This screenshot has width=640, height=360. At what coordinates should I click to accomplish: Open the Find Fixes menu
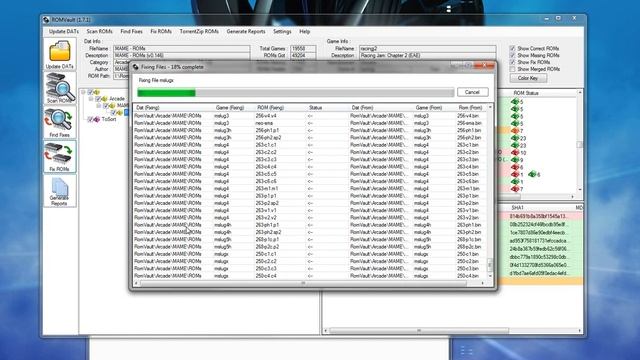click(131, 31)
